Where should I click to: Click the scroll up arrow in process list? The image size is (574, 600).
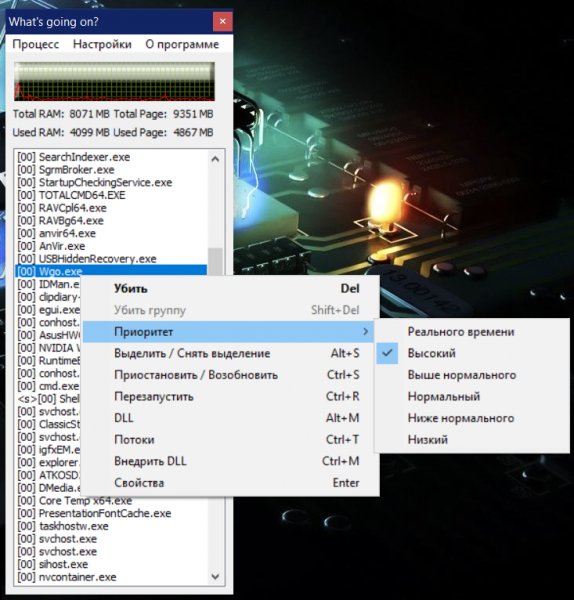point(215,159)
